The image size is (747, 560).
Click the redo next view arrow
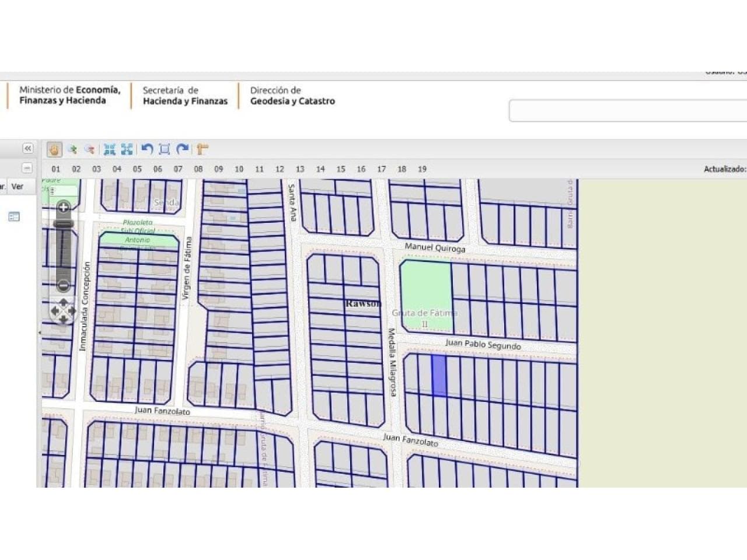[182, 149]
